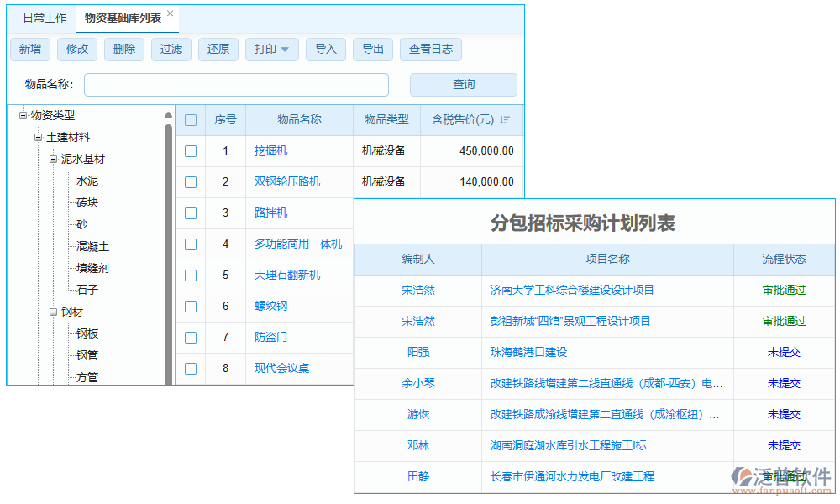Switch to the 日常工作 tab

43,17
